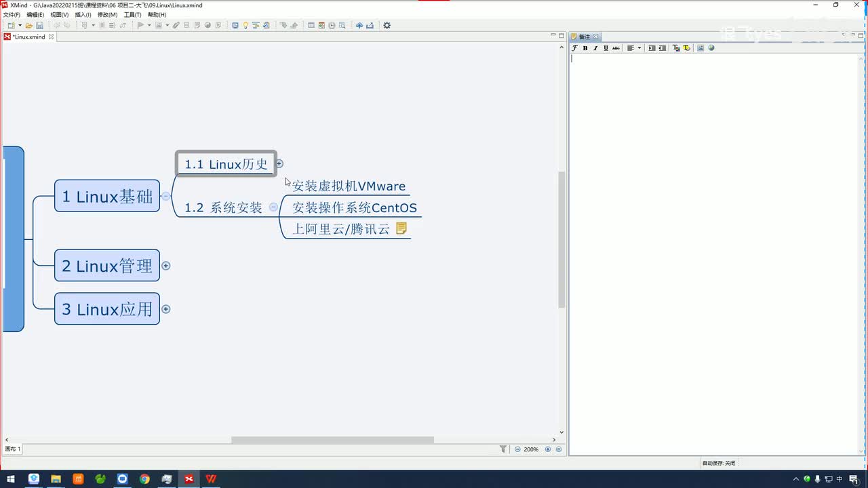
Task: Open the 视图(V) menu
Action: 60,14
